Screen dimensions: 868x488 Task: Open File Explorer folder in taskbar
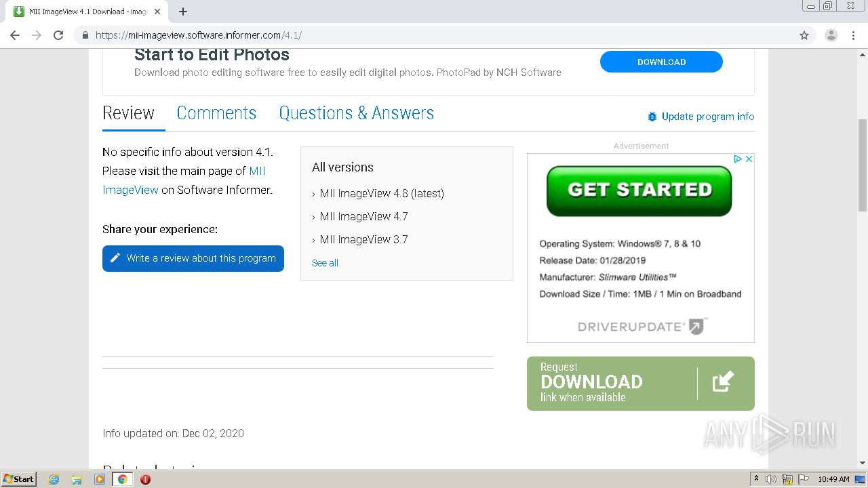pos(77,479)
